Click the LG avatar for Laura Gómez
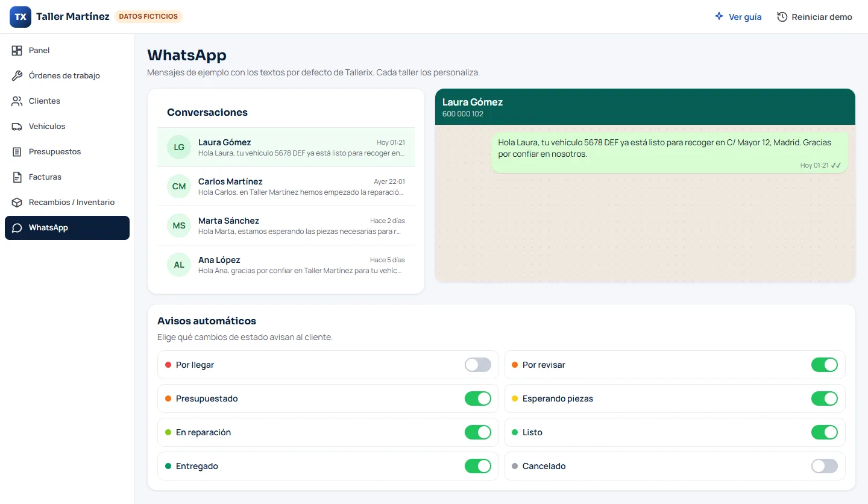868x504 pixels. point(179,147)
